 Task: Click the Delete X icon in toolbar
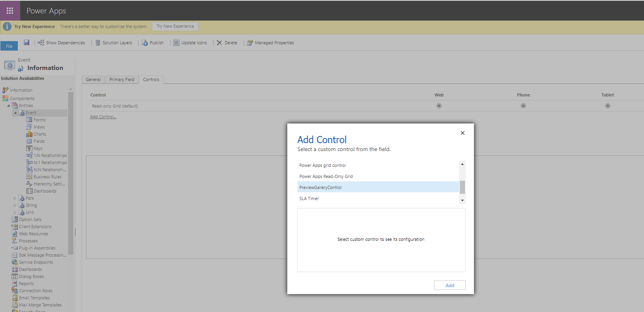click(x=219, y=43)
